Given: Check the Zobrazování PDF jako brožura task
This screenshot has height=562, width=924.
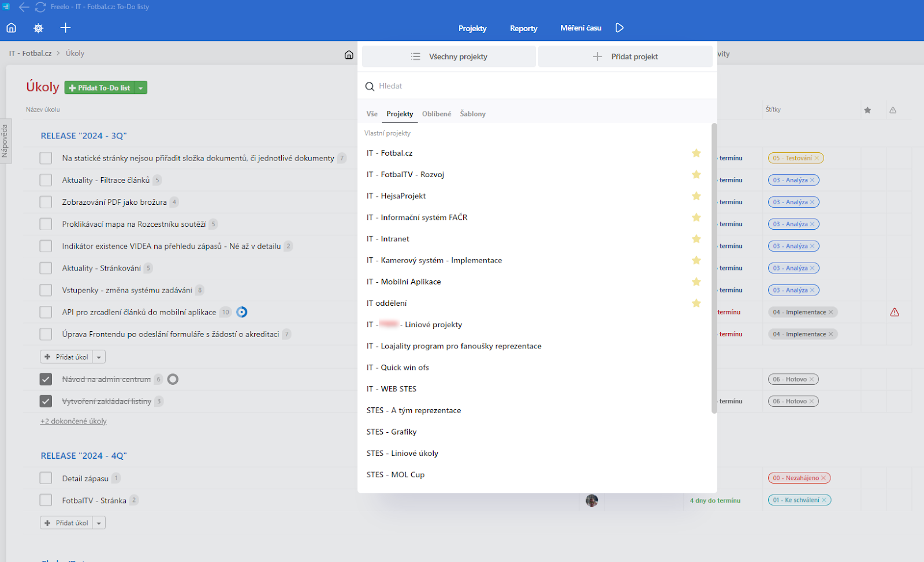Looking at the screenshot, I should pyautogui.click(x=46, y=202).
